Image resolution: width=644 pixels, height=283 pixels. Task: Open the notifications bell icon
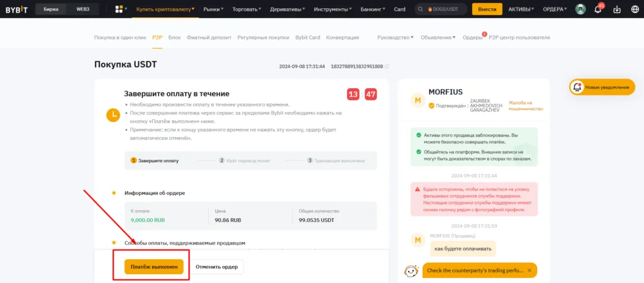(x=597, y=9)
